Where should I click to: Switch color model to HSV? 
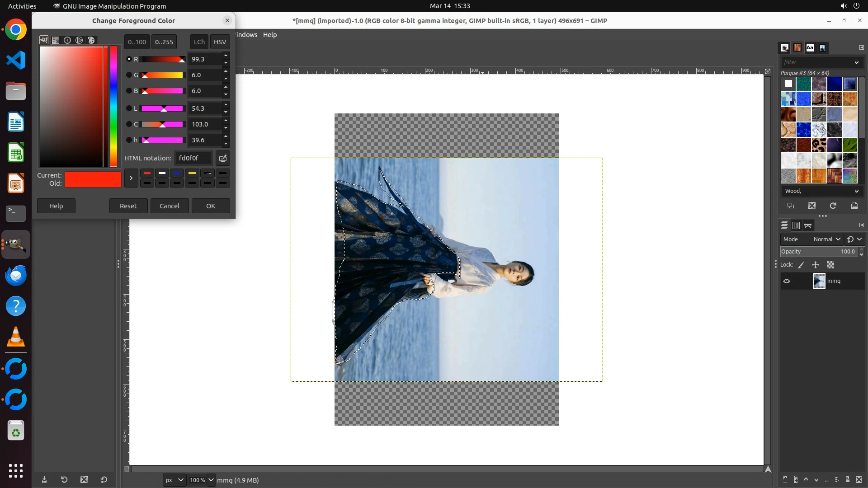(x=220, y=42)
